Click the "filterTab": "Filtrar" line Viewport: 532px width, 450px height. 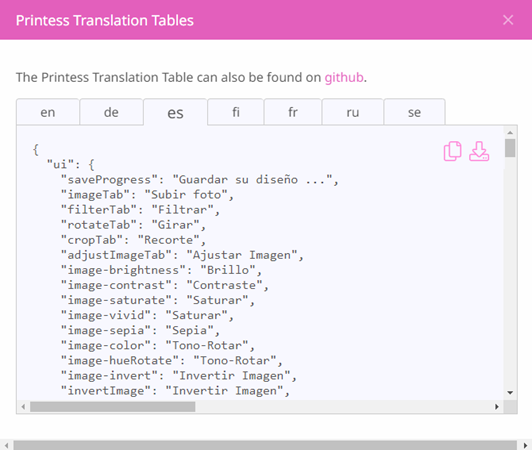pos(140,210)
